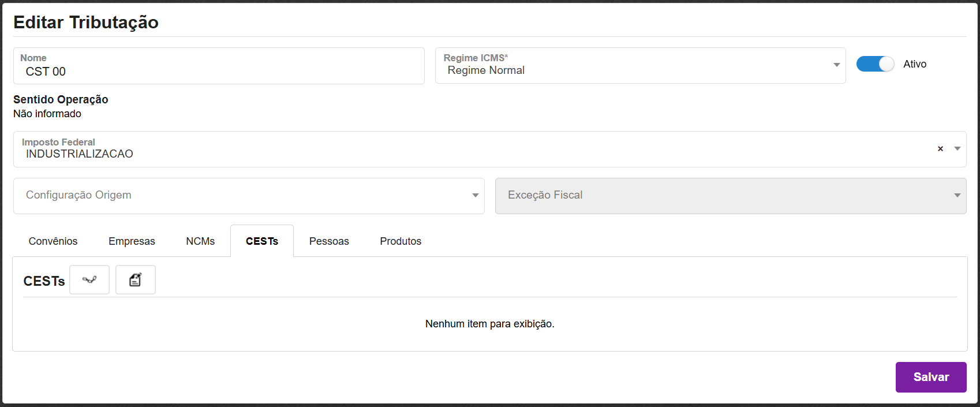Open the Configuração Origem dropdown
This screenshot has height=407, width=980.
(x=248, y=196)
